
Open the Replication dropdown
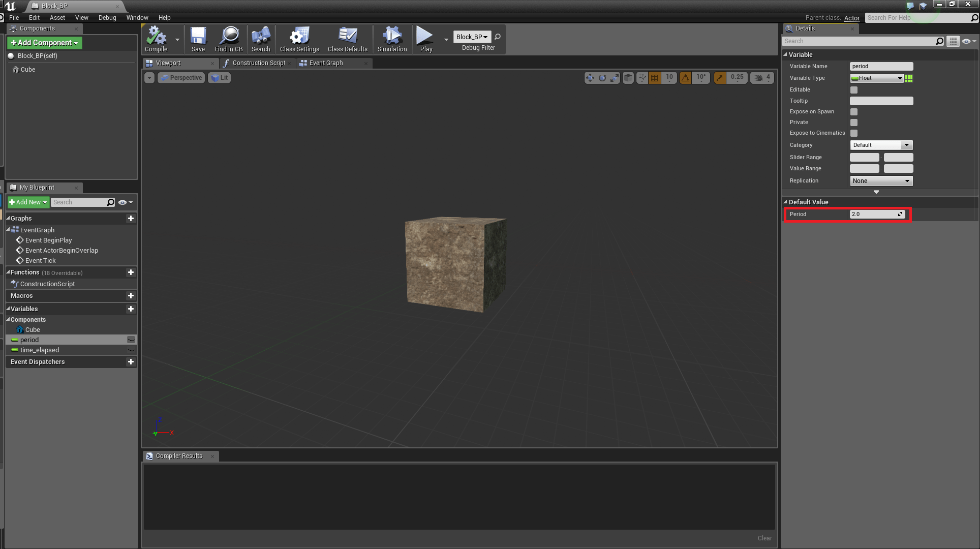click(x=881, y=180)
